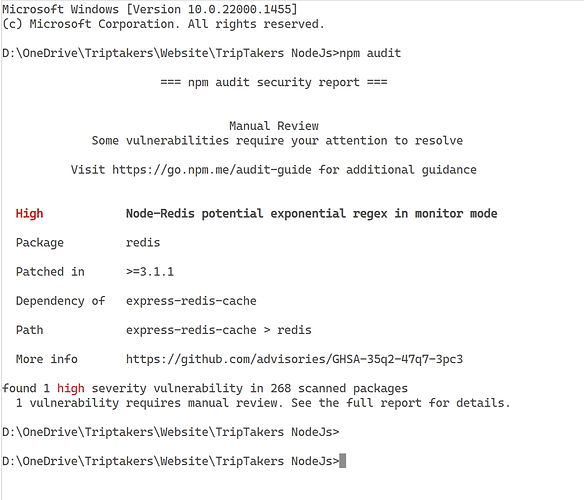Viewport: 584px width, 500px height.
Task: Click the Windows version line at the top
Action: coord(150,9)
